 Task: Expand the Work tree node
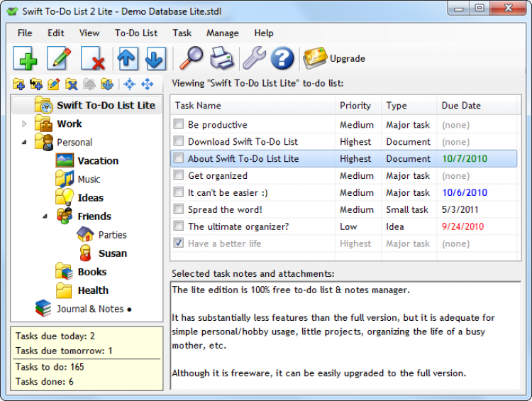pyautogui.click(x=25, y=123)
